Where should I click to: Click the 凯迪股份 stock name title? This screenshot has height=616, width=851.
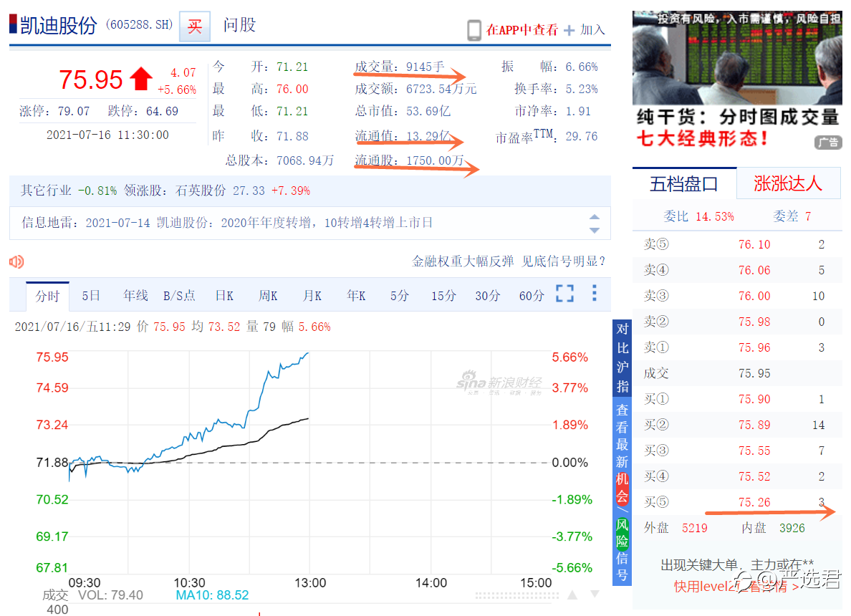click(x=59, y=26)
